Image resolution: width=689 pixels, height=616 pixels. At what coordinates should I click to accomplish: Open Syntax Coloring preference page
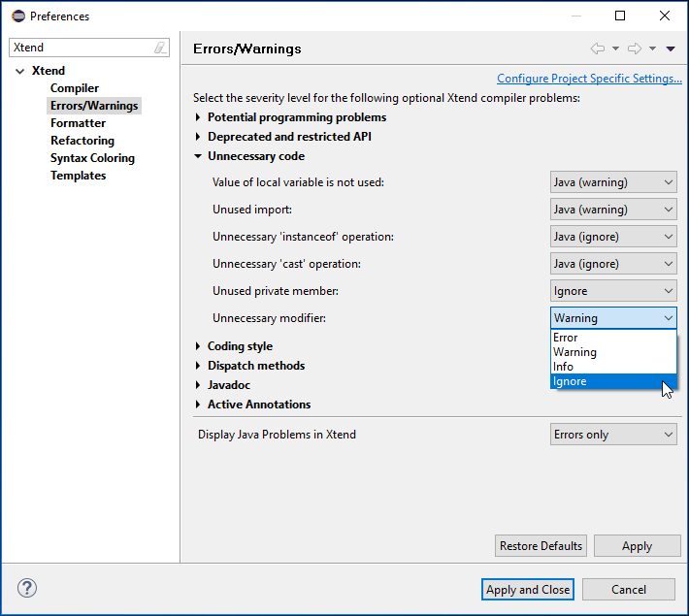point(93,158)
